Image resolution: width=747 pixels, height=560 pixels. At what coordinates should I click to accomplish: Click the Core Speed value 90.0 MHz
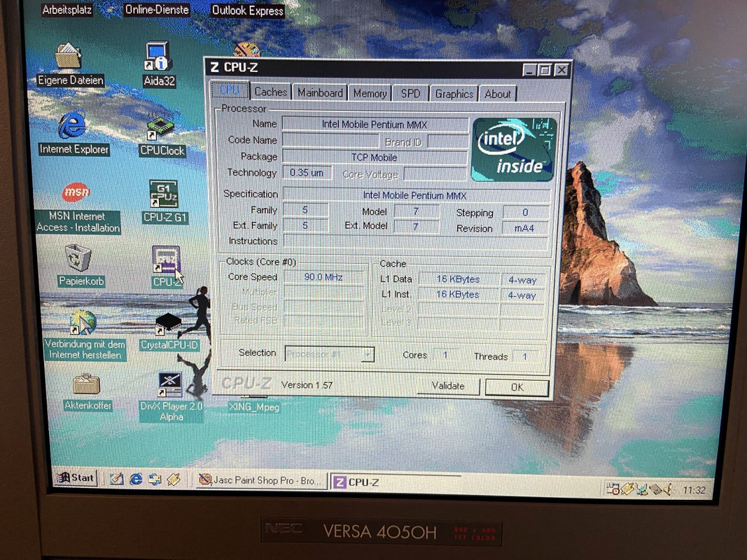(x=323, y=277)
